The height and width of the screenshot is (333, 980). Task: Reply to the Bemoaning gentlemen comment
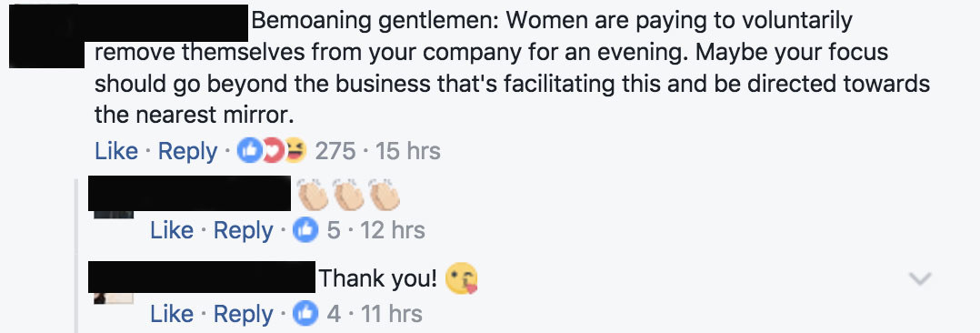click(187, 151)
